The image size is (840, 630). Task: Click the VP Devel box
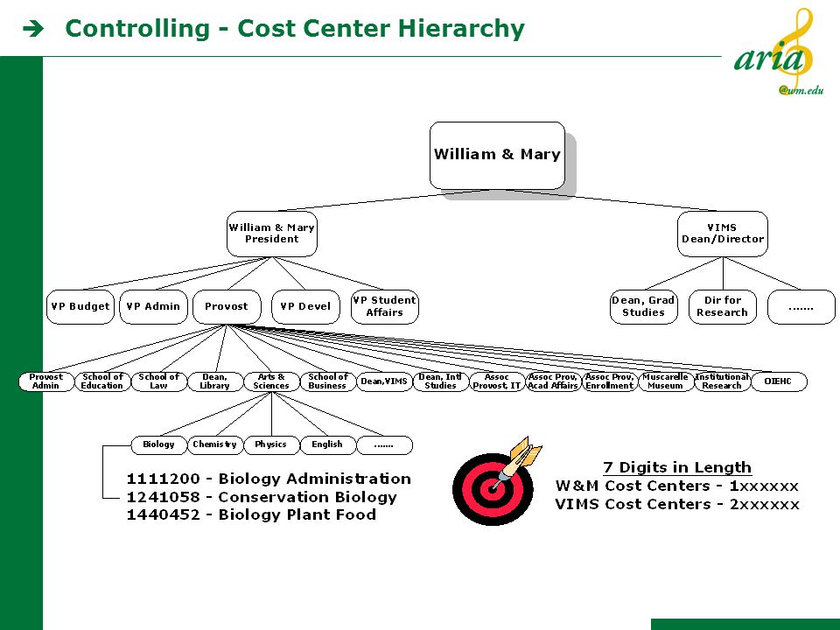305,307
